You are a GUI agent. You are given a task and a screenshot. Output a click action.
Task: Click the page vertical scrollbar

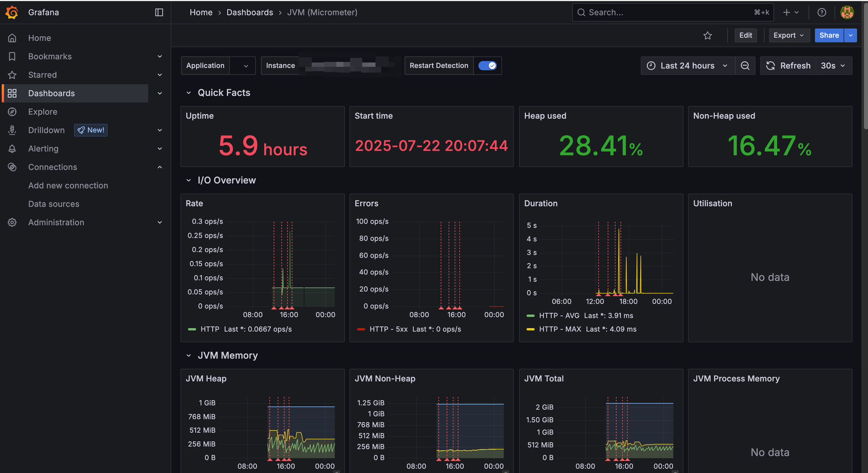click(865, 66)
